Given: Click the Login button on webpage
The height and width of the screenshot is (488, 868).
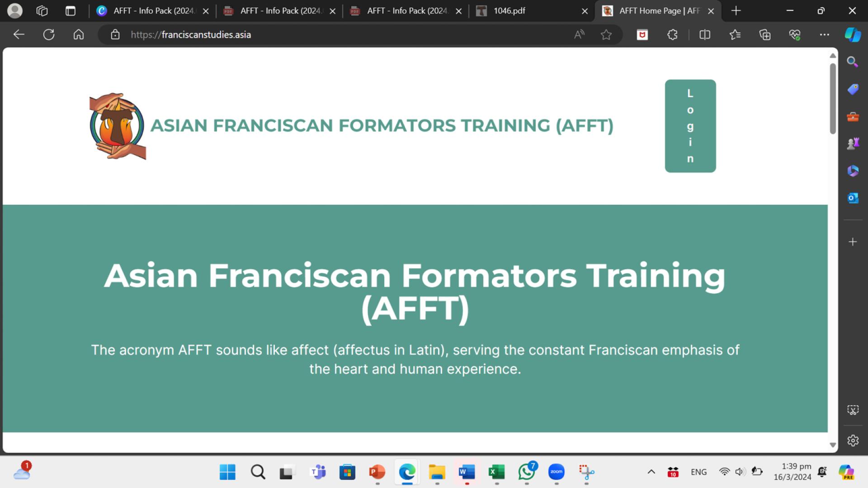Looking at the screenshot, I should coord(690,126).
